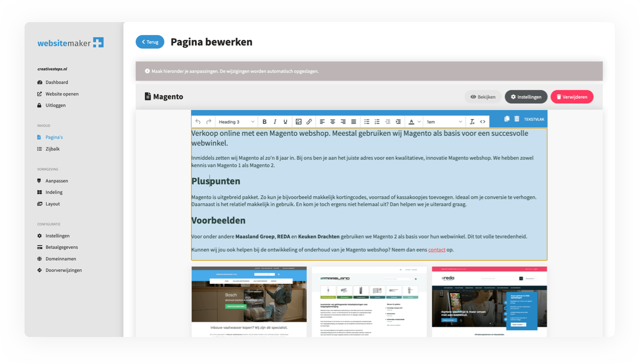
Task: Click the TEKSTVLAK label
Action: [534, 119]
